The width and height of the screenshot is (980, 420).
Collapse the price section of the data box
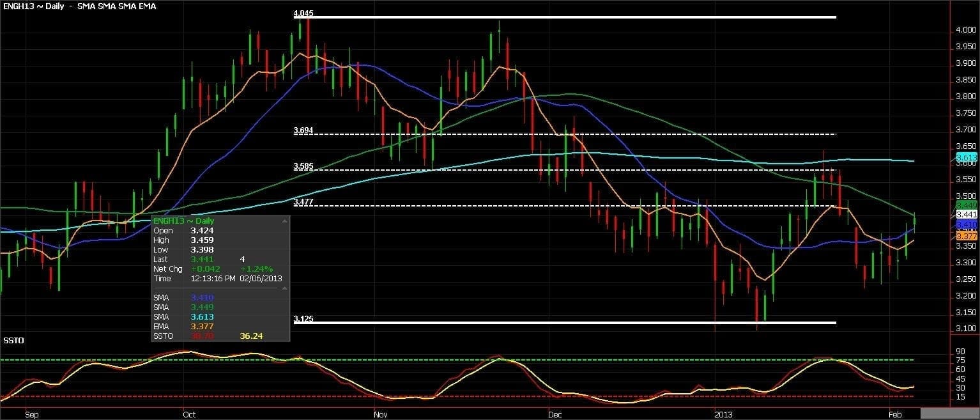click(x=284, y=221)
